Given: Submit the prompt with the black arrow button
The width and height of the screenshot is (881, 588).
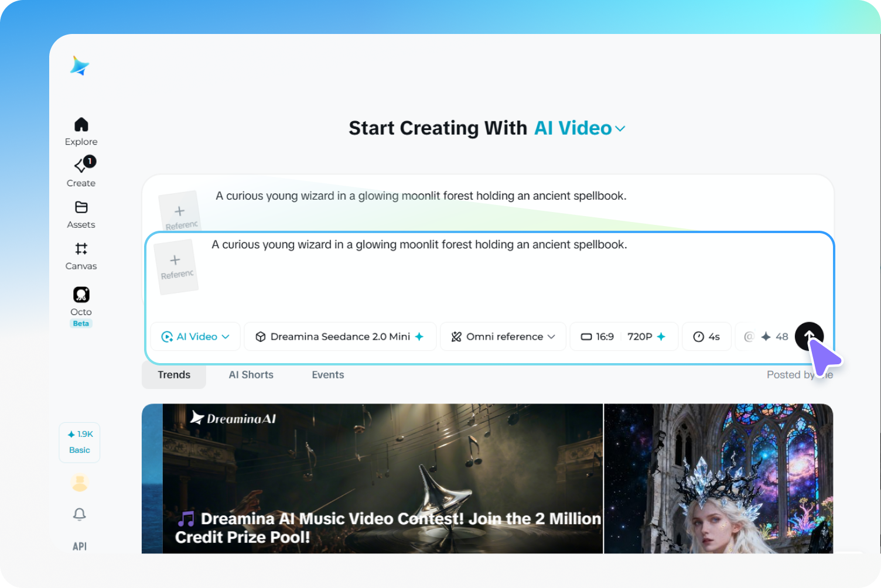Looking at the screenshot, I should [x=809, y=337].
